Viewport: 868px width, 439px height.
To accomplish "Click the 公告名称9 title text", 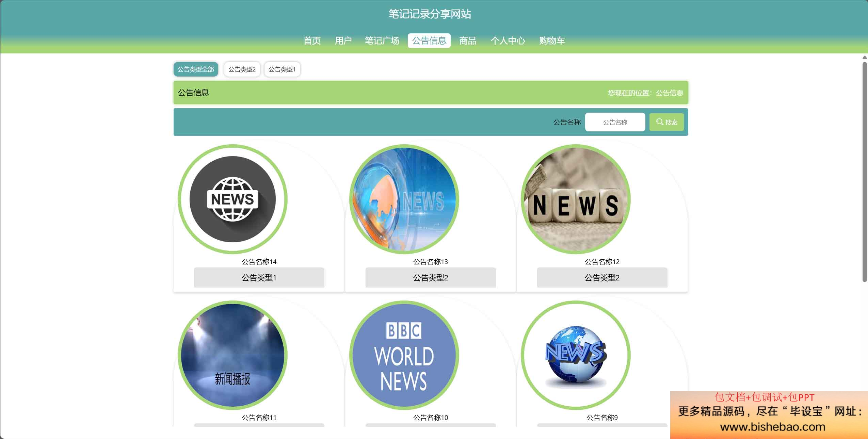I will click(x=602, y=418).
